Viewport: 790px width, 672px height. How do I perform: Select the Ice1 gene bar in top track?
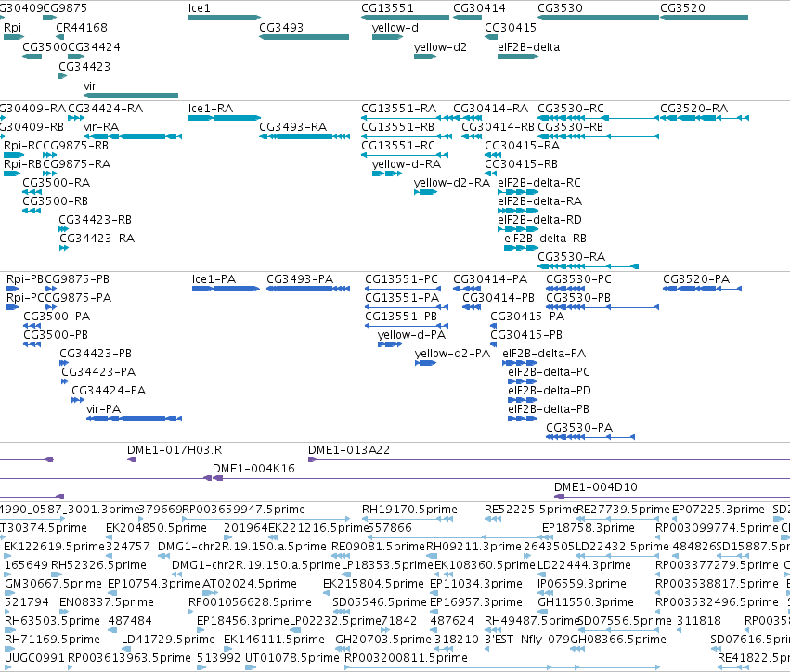pos(225,18)
